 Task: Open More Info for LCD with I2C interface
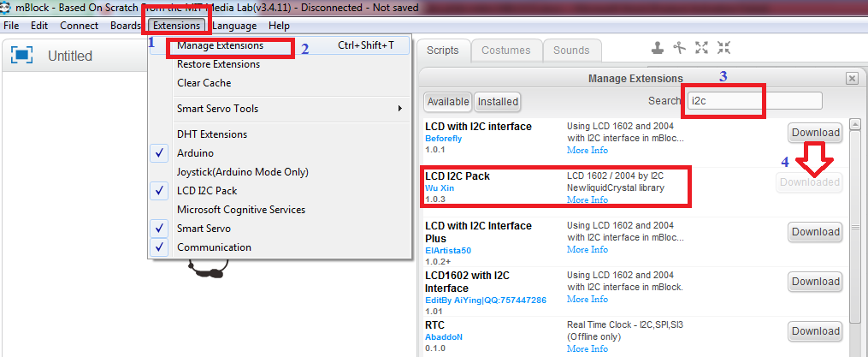tap(587, 150)
